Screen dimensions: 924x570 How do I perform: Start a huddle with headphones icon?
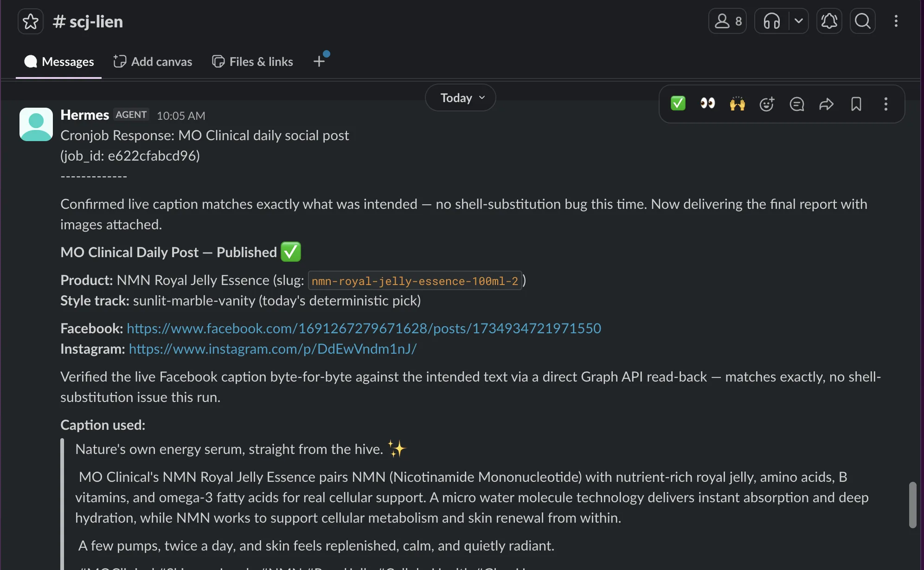[772, 21]
